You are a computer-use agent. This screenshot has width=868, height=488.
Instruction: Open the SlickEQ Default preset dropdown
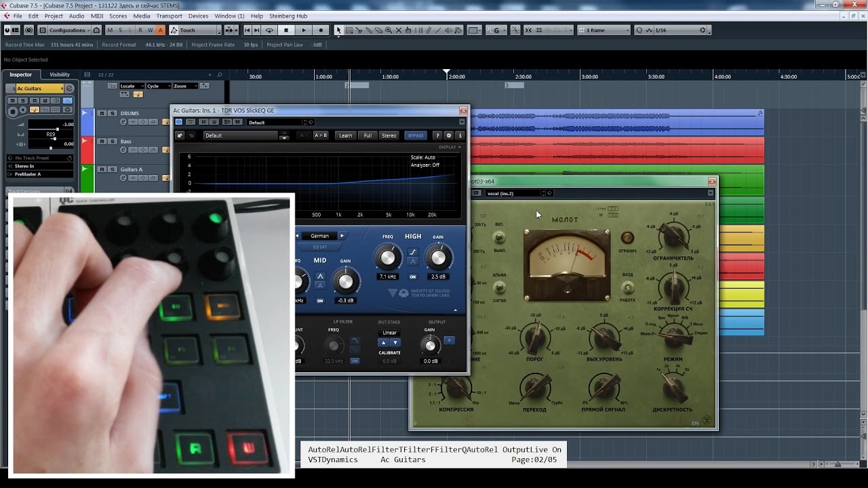(x=241, y=136)
